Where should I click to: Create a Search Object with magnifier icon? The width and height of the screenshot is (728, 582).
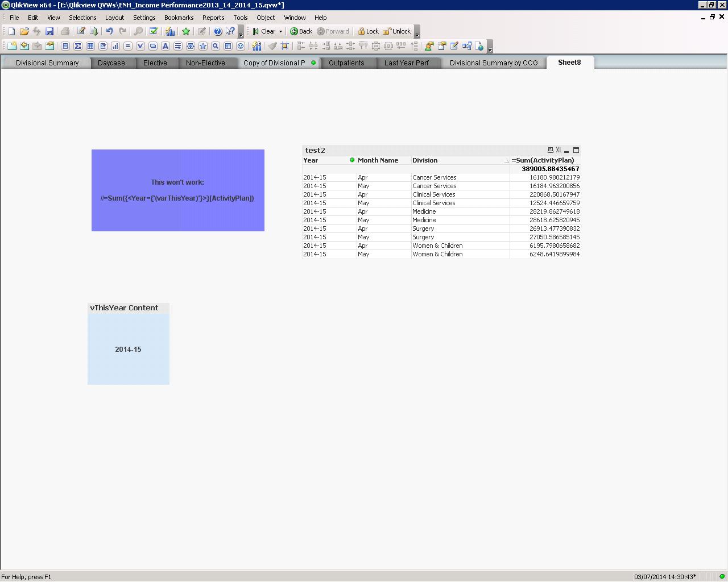coord(216,46)
